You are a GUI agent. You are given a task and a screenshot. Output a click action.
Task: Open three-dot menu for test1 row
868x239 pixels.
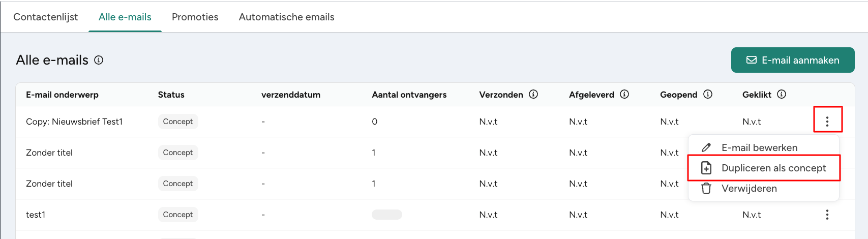click(x=827, y=215)
